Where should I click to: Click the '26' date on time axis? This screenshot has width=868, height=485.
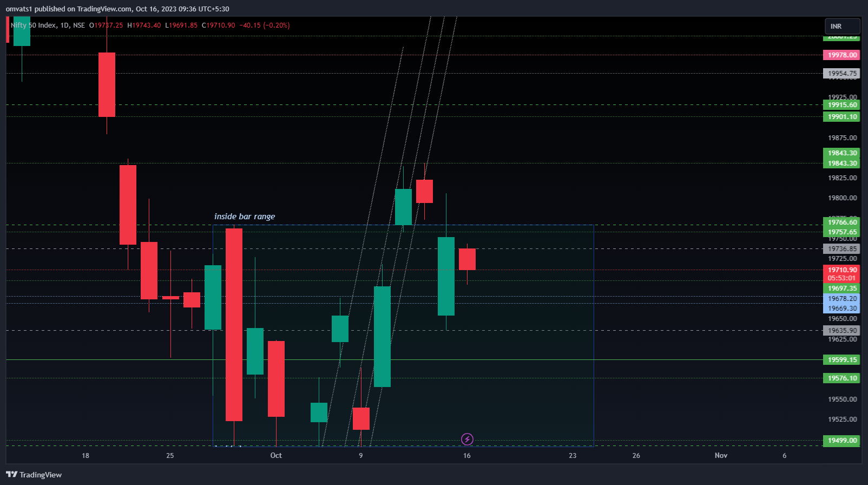[636, 456]
